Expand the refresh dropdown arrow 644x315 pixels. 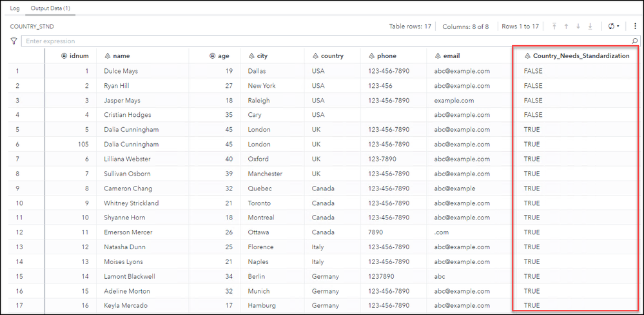[x=619, y=26]
